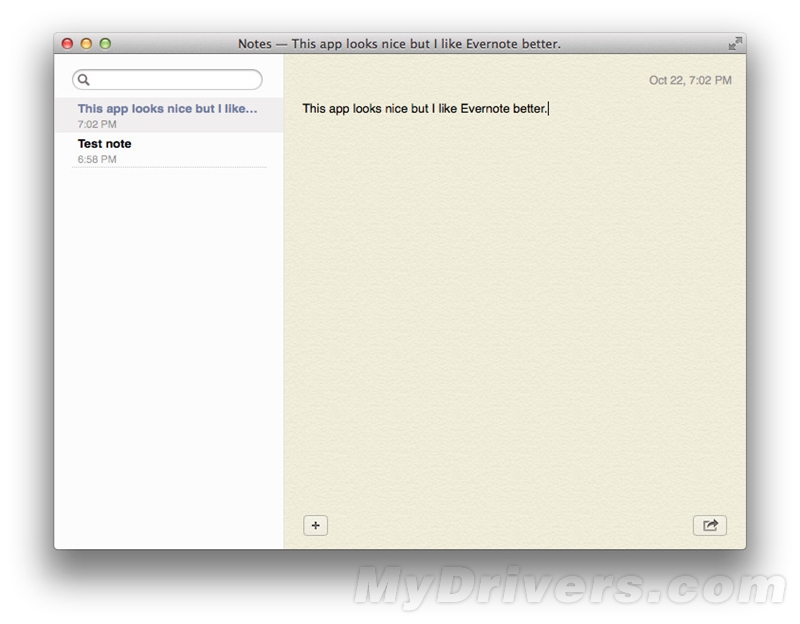This screenshot has width=800, height=624.
Task: Click the 6:58 PM timestamp
Action: click(97, 159)
